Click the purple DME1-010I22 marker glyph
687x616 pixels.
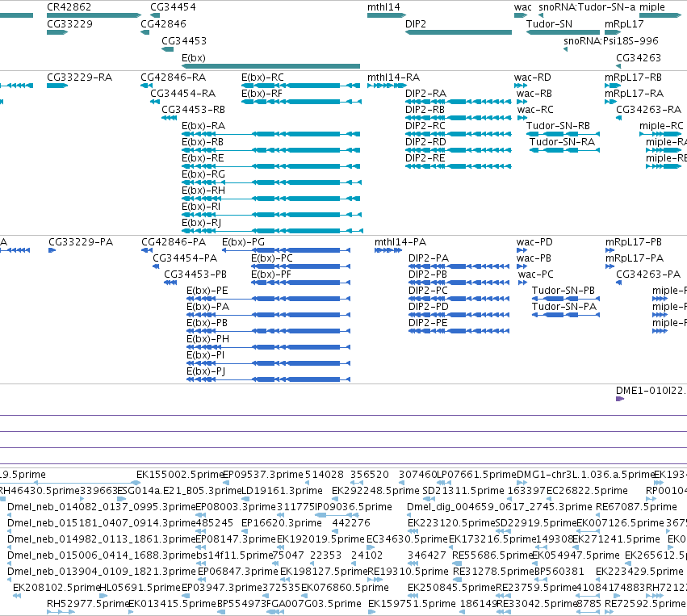pyautogui.click(x=620, y=399)
